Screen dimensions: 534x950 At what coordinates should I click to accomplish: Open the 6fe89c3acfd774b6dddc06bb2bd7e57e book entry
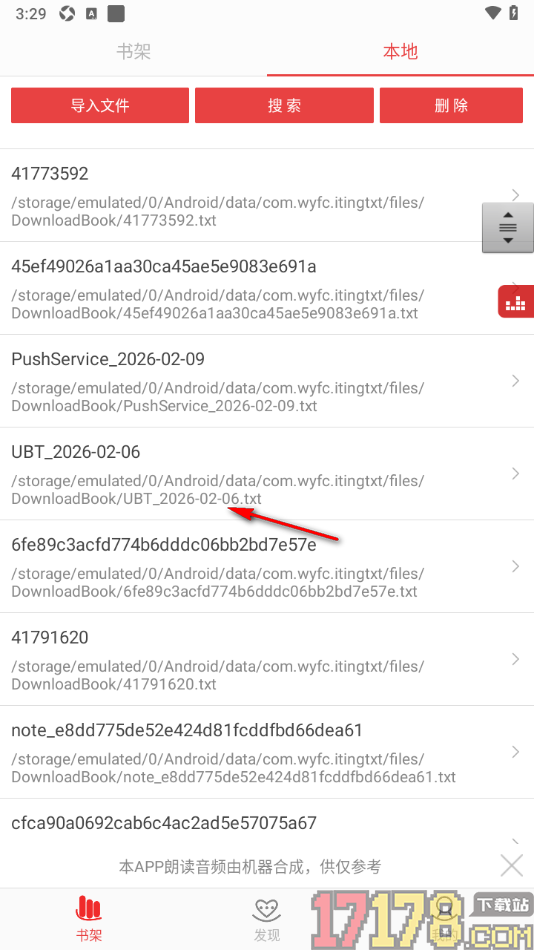tap(267, 566)
